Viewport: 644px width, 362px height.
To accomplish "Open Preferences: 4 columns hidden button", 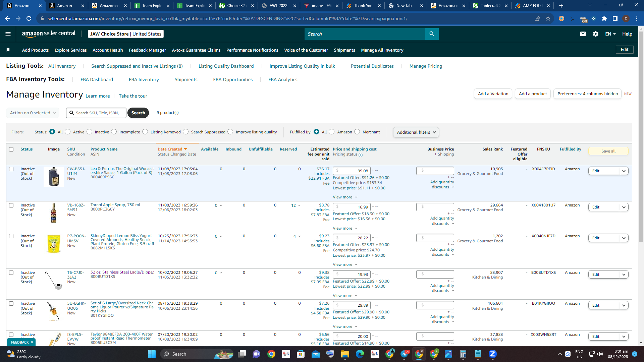I will click(588, 94).
